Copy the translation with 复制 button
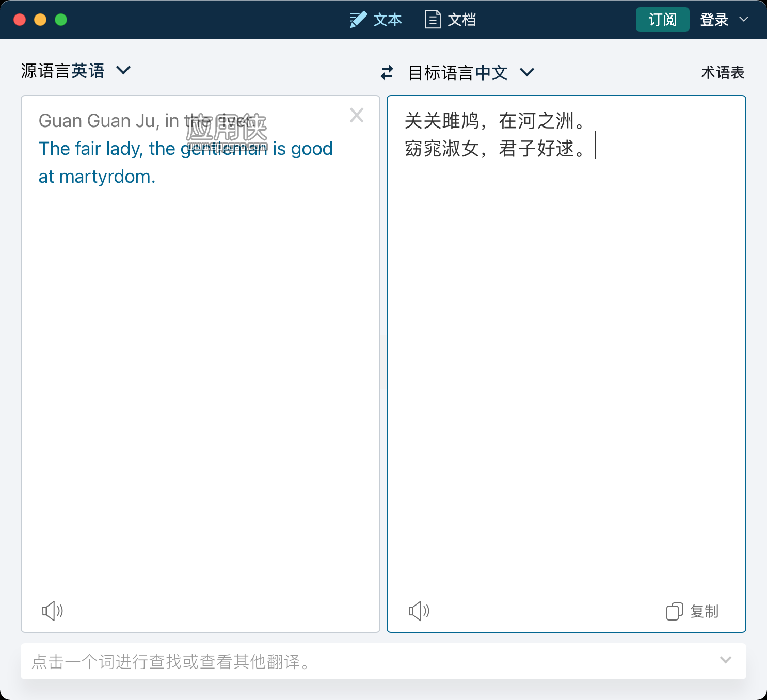The height and width of the screenshot is (700, 767). click(x=692, y=611)
